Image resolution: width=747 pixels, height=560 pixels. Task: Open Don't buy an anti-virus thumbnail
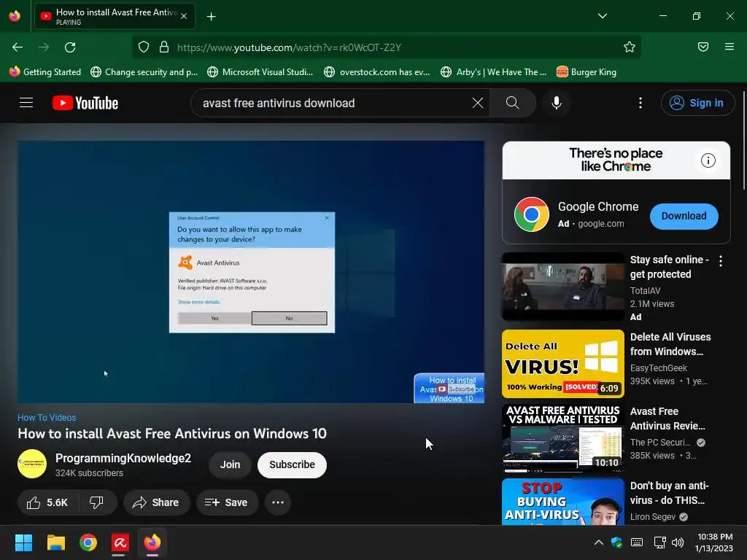[562, 502]
